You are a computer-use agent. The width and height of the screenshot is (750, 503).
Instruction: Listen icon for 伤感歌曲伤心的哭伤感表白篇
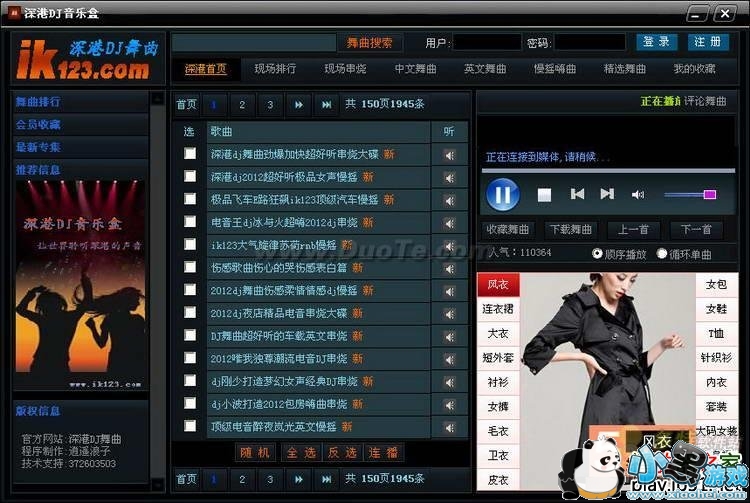click(x=449, y=269)
